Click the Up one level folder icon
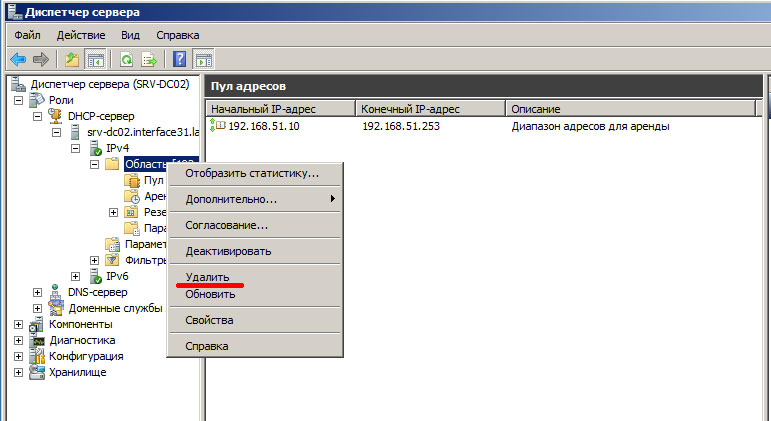Viewport: 771px width, 421px height. 72,60
